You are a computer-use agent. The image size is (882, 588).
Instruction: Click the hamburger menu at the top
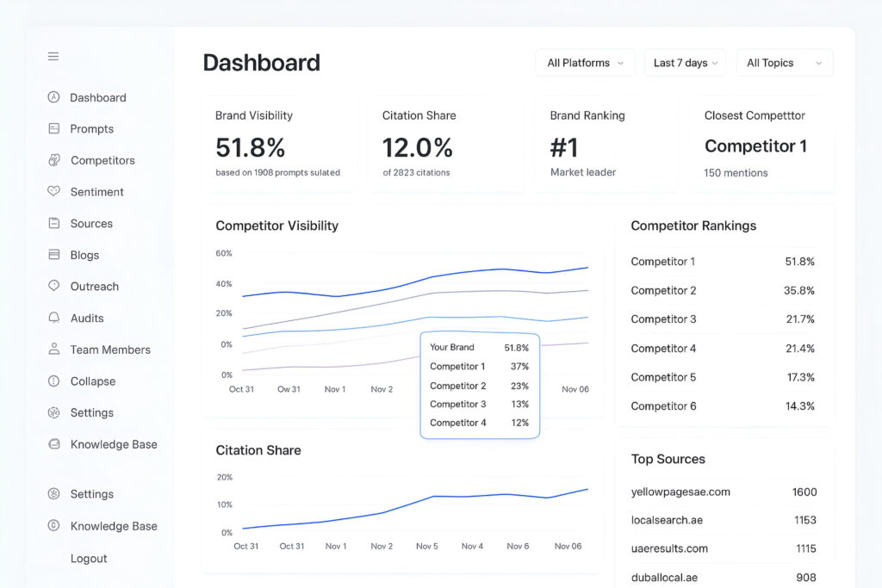click(x=53, y=56)
